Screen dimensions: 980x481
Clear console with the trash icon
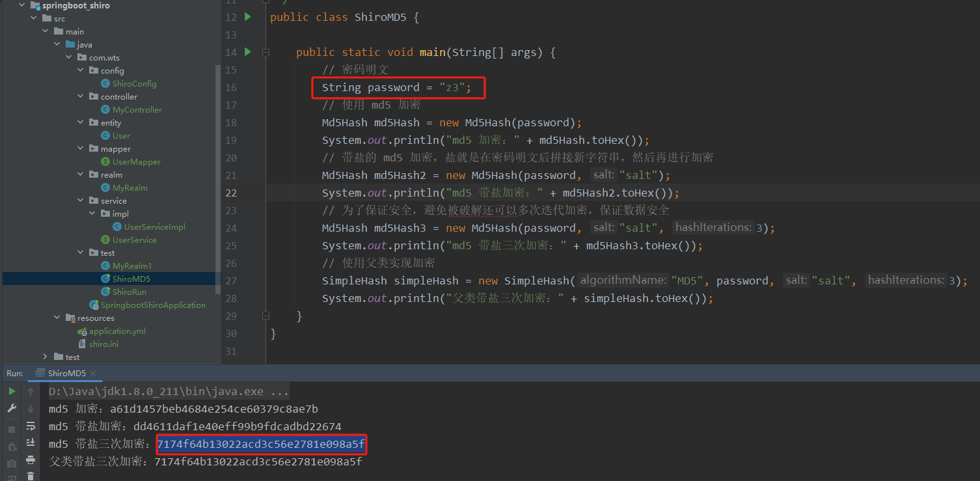[31, 476]
